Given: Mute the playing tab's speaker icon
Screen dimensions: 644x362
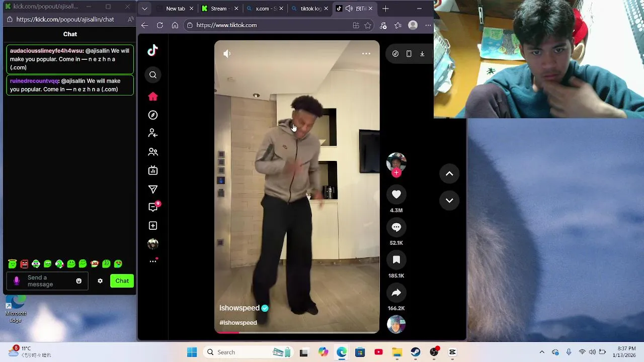Looking at the screenshot, I should click(x=349, y=9).
